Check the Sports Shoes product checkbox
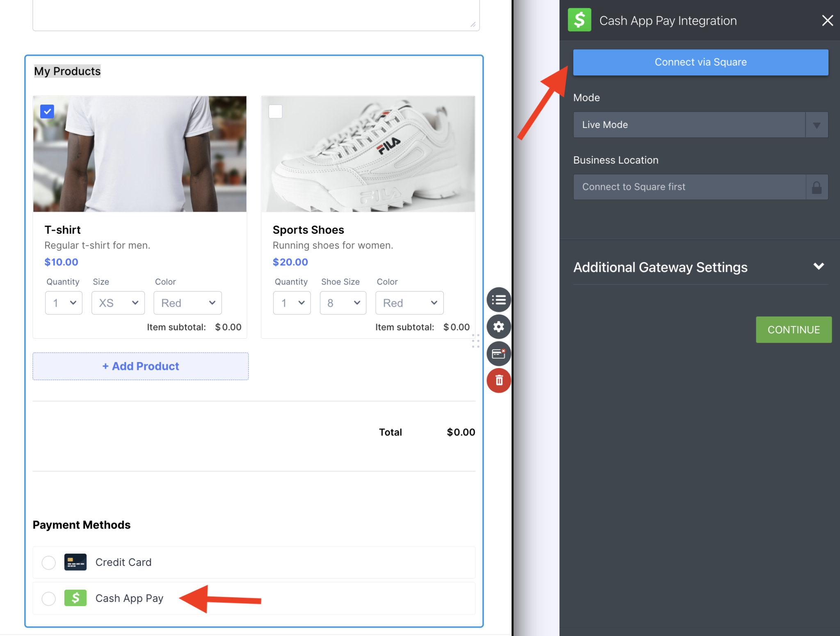Viewport: 840px width, 636px height. tap(276, 111)
